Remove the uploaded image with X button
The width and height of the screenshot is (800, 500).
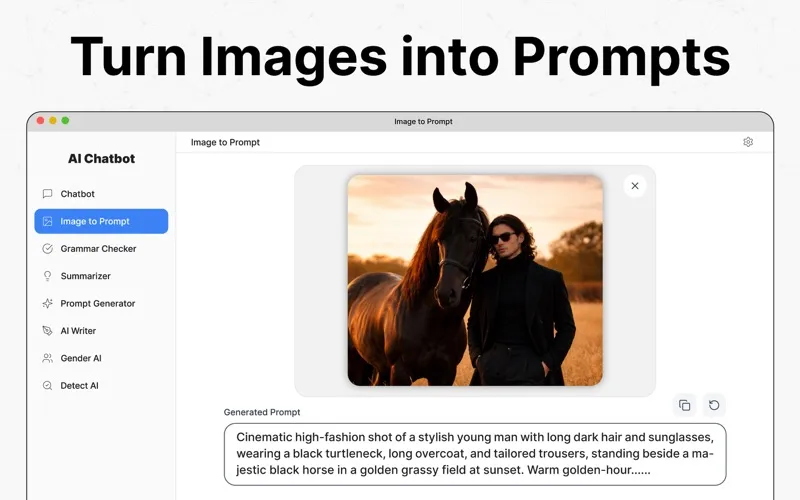point(635,186)
